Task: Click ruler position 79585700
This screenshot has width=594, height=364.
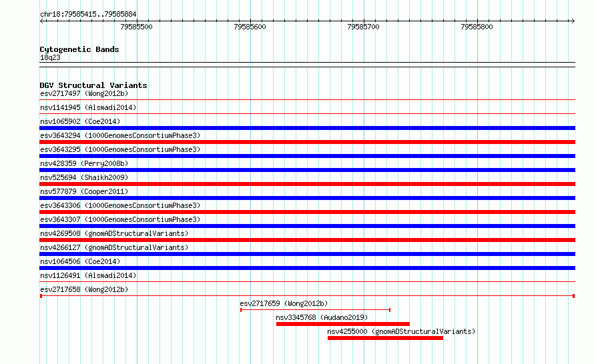Action: click(363, 27)
